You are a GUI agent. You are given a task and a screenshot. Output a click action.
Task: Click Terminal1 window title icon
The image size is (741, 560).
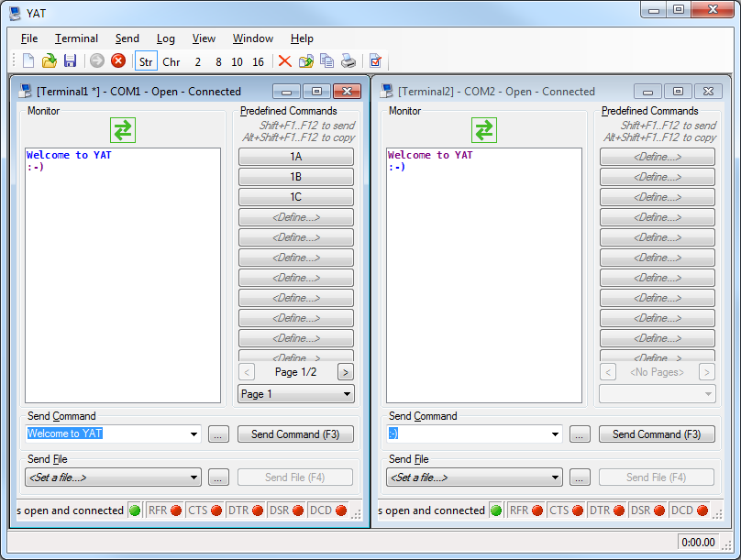25,91
